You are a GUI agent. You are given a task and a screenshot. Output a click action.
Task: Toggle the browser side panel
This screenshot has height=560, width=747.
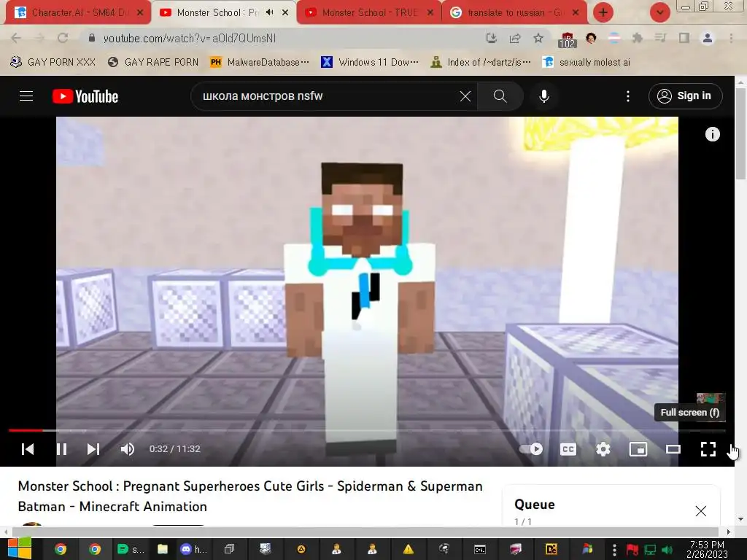(x=684, y=38)
